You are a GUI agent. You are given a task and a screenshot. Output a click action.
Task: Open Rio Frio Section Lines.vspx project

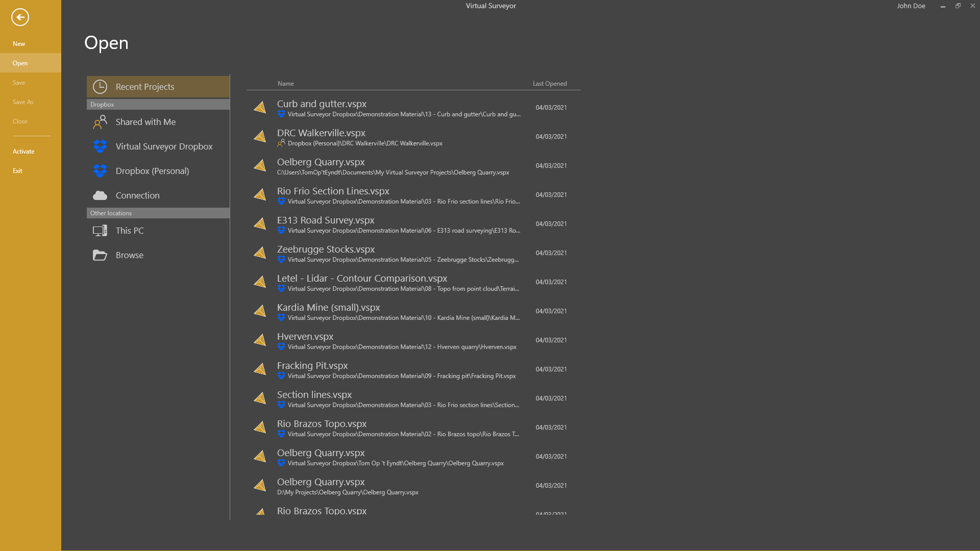333,191
